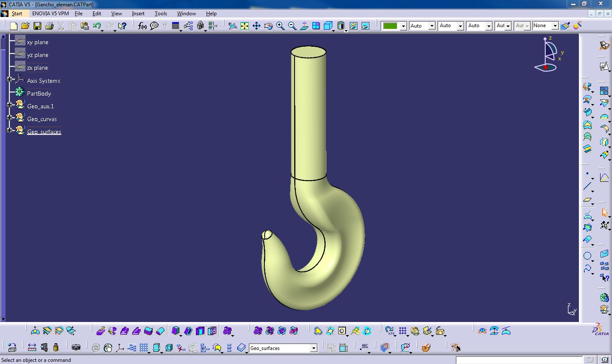The width and height of the screenshot is (612, 364).
Task: Select the Plane tool in right toolbar
Action: 587,199
